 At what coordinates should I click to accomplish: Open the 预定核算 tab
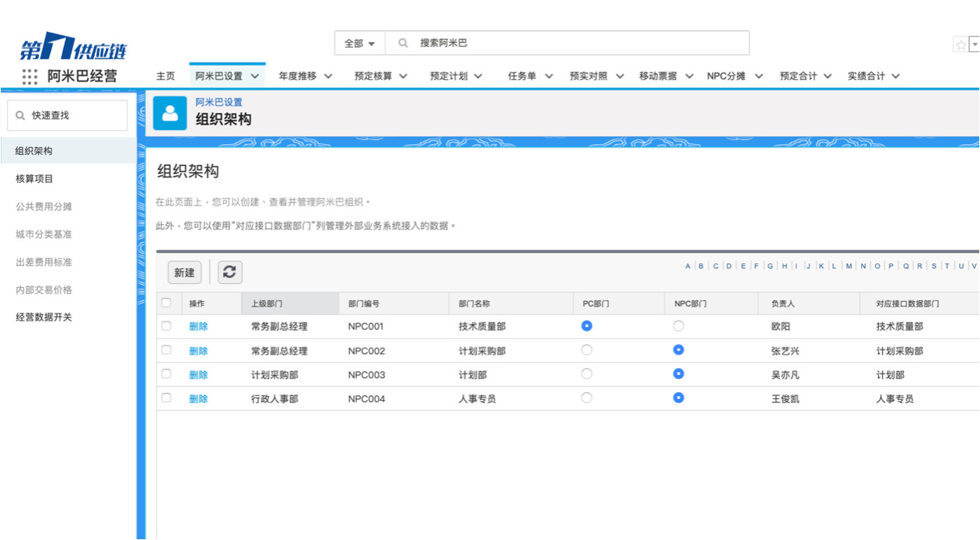(373, 76)
